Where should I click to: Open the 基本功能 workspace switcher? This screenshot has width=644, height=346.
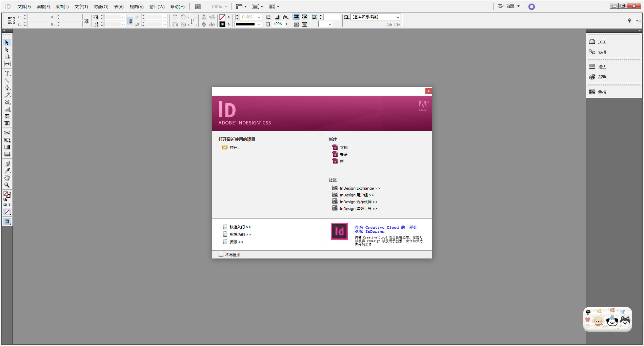pyautogui.click(x=508, y=6)
